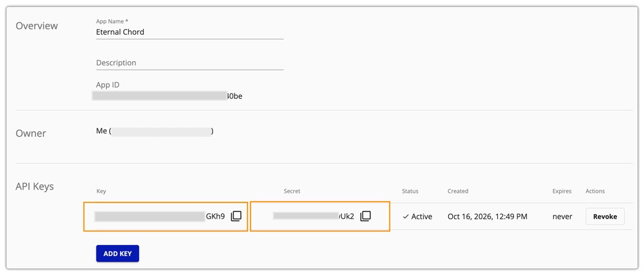The height and width of the screenshot is (274, 644).
Task: Click the Secret column header
Action: point(292,191)
